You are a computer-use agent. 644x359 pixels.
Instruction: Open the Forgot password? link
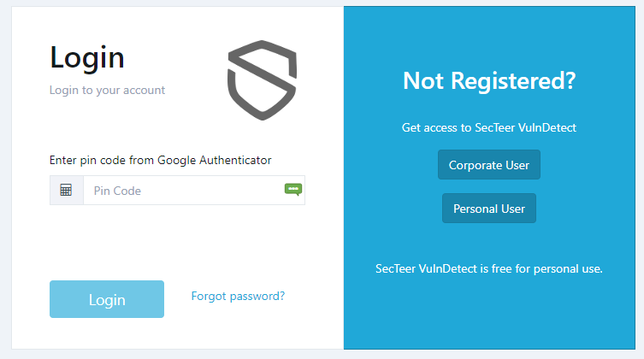[x=239, y=297]
